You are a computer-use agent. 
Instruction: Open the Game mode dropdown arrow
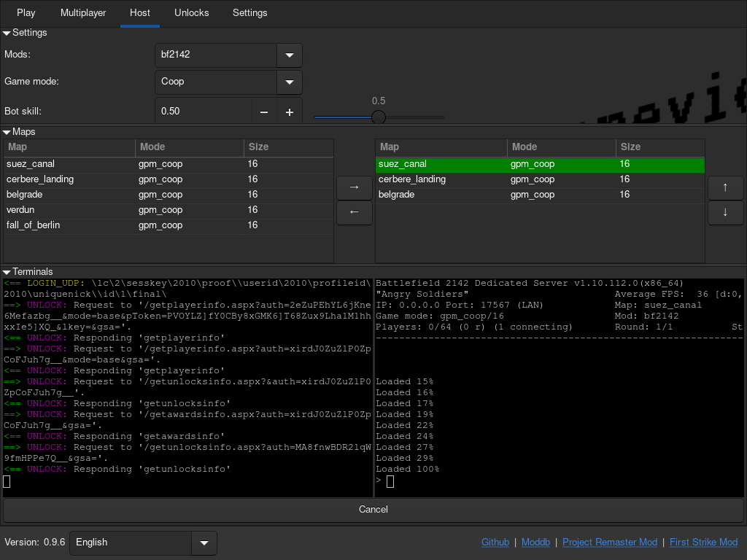pyautogui.click(x=289, y=82)
